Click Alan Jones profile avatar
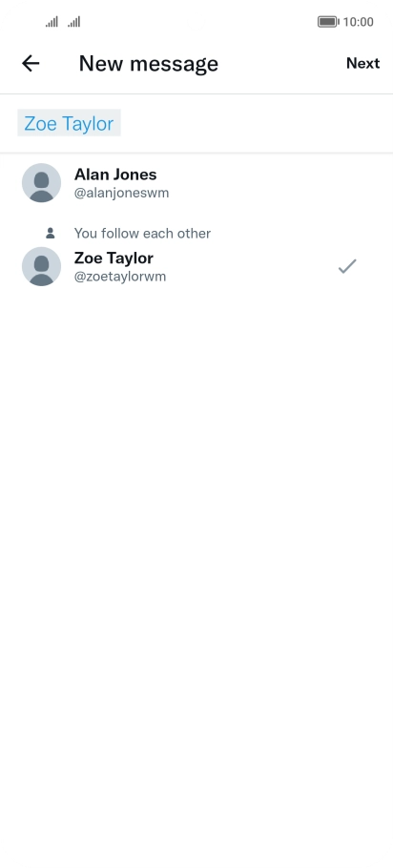This screenshot has width=393, height=868. 42,183
